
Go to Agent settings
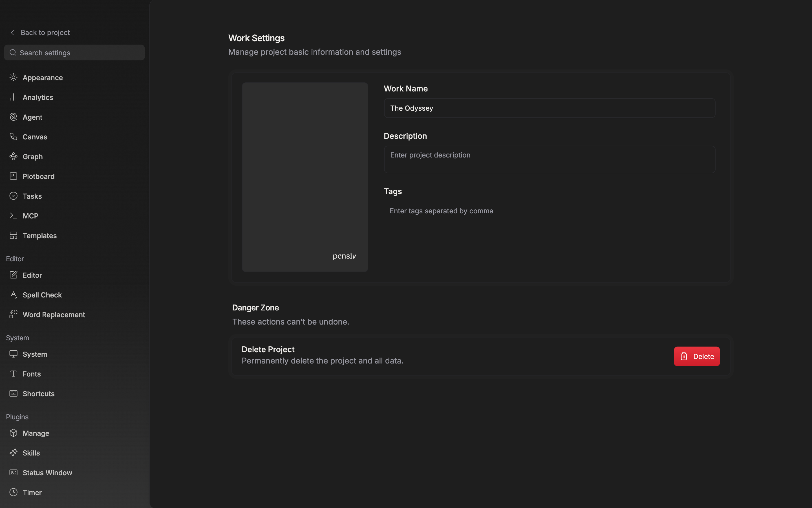pos(74,117)
